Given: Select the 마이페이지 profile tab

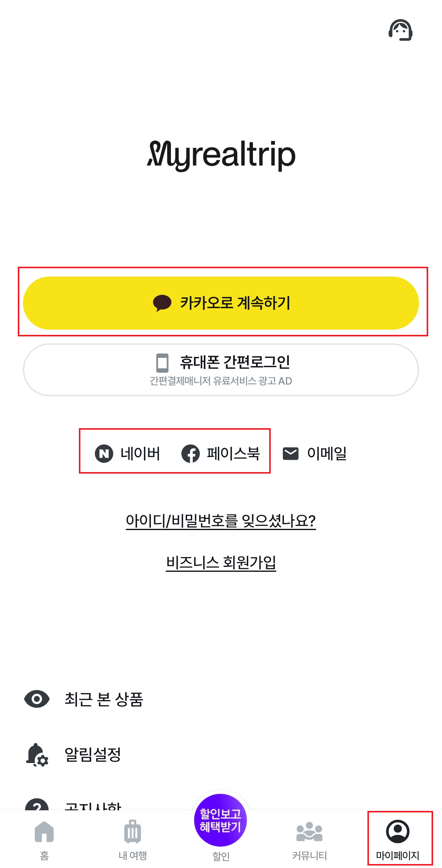Looking at the screenshot, I should (x=397, y=839).
